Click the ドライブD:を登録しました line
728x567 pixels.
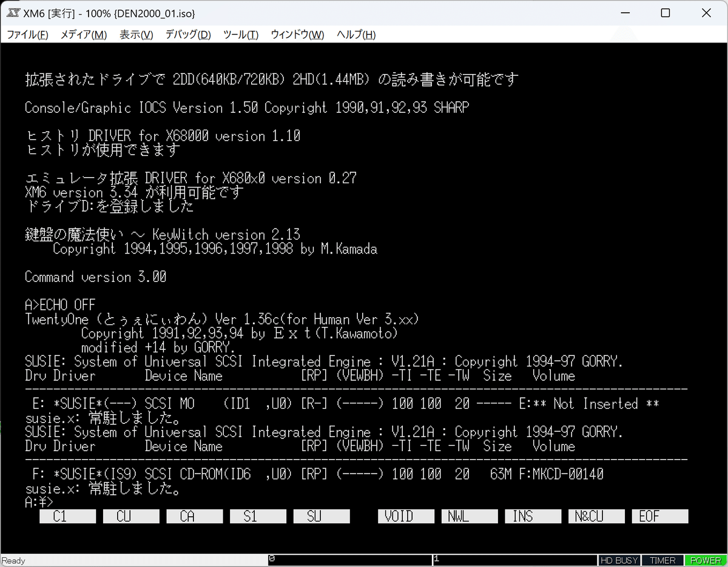click(x=110, y=206)
